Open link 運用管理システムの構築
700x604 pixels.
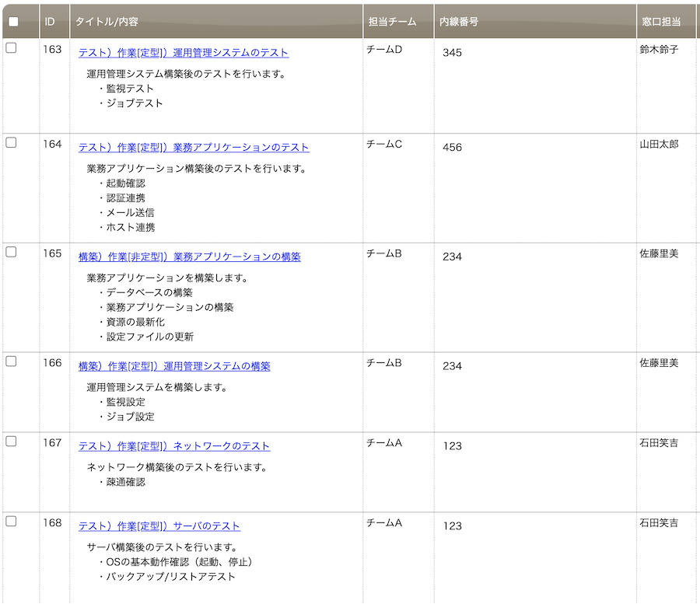point(174,366)
